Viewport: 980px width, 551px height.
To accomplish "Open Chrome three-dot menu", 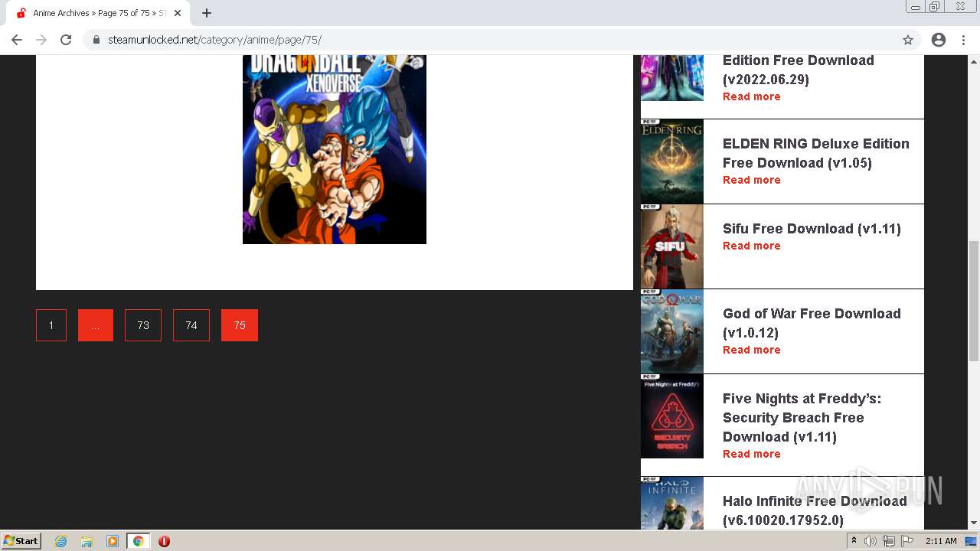I will [963, 40].
